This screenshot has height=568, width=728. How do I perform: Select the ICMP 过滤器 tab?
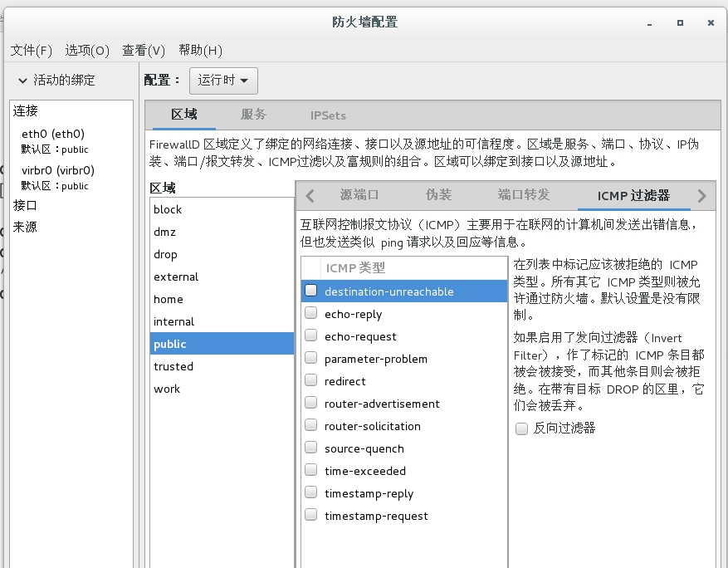(x=633, y=195)
